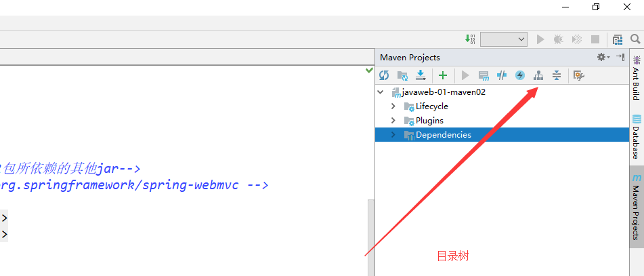Click the editor vertical scrollbar
Screen dimensions: 644x276
(371, 237)
